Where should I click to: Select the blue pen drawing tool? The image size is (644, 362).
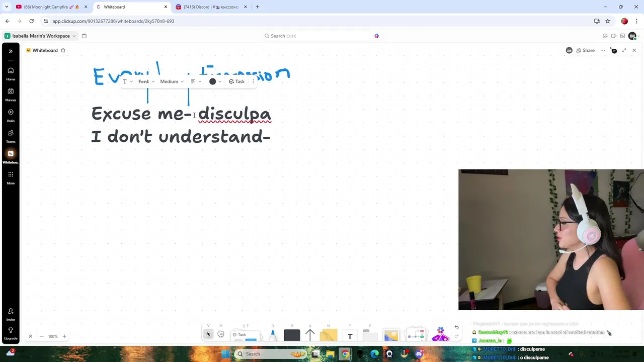tap(273, 335)
